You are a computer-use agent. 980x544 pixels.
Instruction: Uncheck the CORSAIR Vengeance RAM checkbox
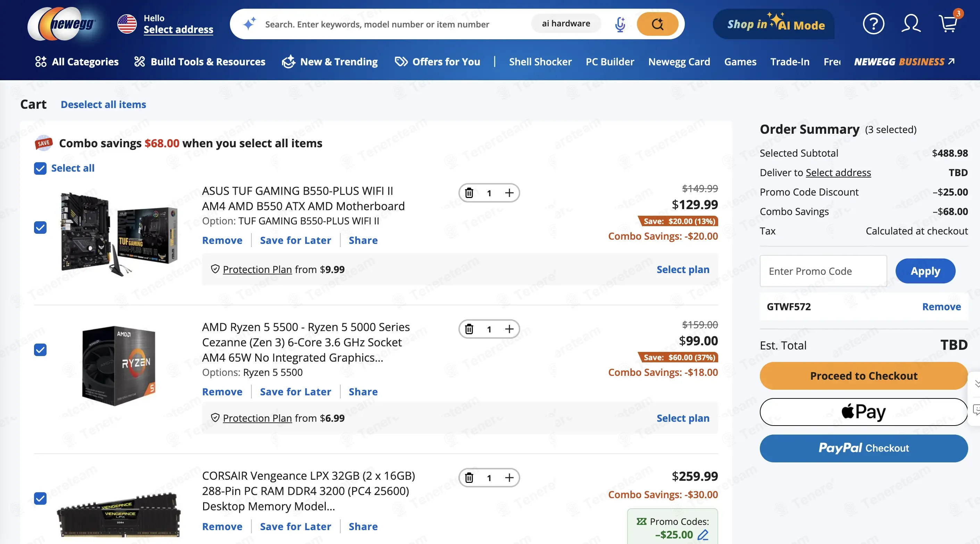click(x=40, y=498)
